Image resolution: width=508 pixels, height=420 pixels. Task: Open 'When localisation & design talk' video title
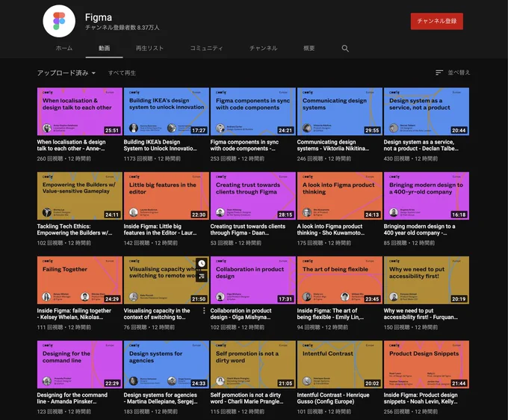coord(71,145)
